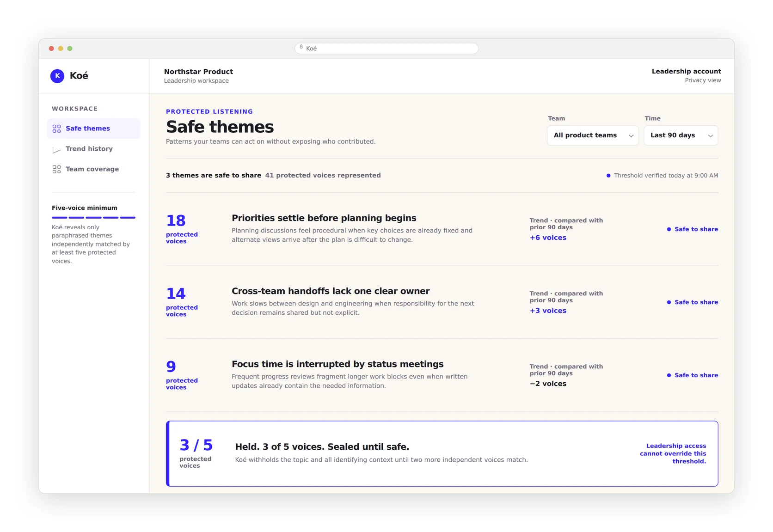Click the 9 protected voices count

tap(182, 375)
